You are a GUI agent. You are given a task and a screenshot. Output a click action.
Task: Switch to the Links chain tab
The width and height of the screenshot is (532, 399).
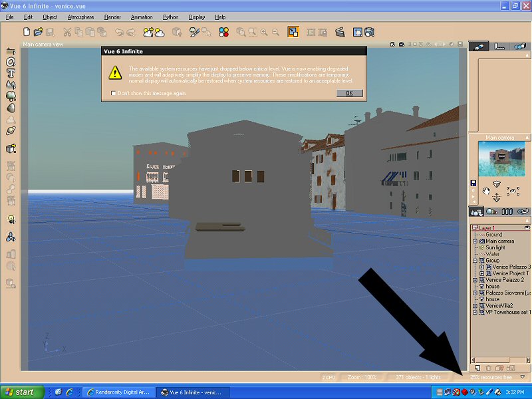[523, 211]
